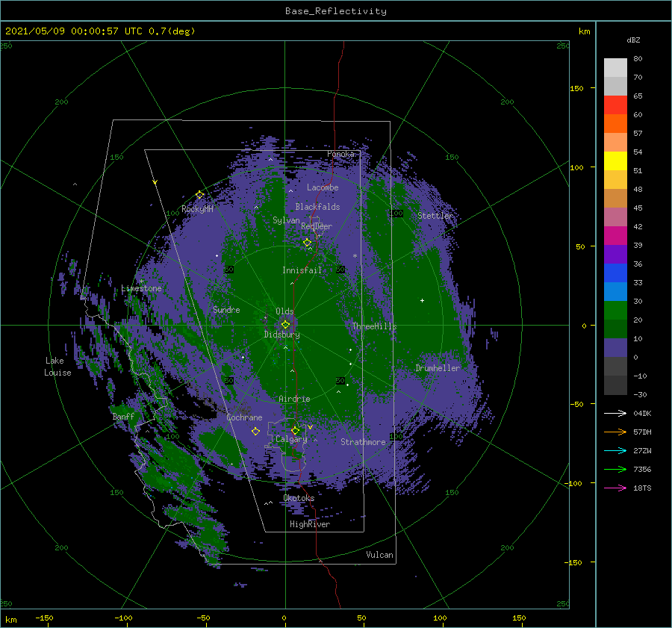Click the yellow radar-site diamond above Didsbury
The height and width of the screenshot is (628, 672).
pos(285,325)
